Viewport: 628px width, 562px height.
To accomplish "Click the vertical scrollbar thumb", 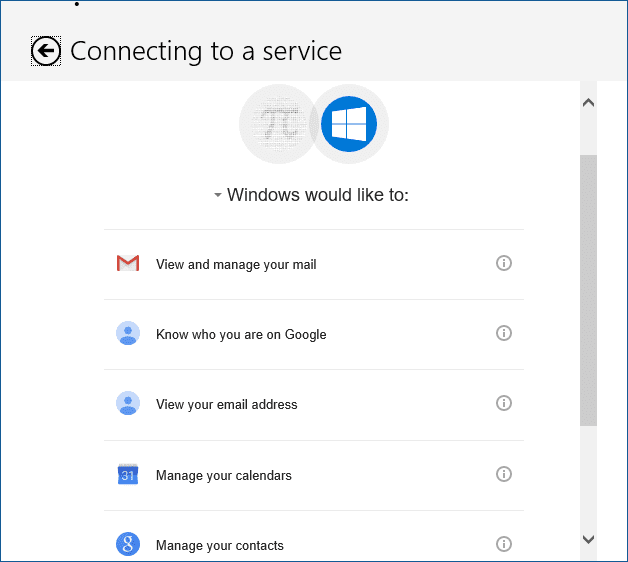I will tap(588, 290).
